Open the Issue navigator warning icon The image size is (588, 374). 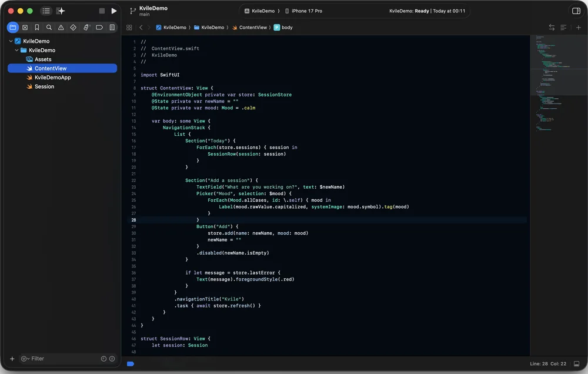[61, 28]
